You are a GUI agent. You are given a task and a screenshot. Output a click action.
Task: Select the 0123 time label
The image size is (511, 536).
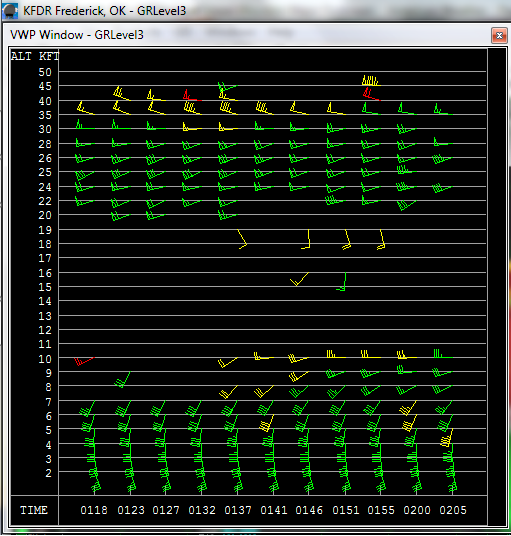131,510
